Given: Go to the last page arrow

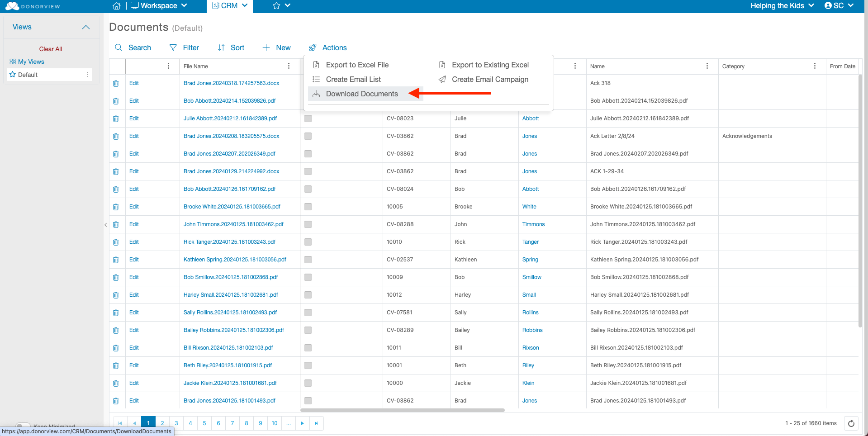Looking at the screenshot, I should tap(316, 423).
